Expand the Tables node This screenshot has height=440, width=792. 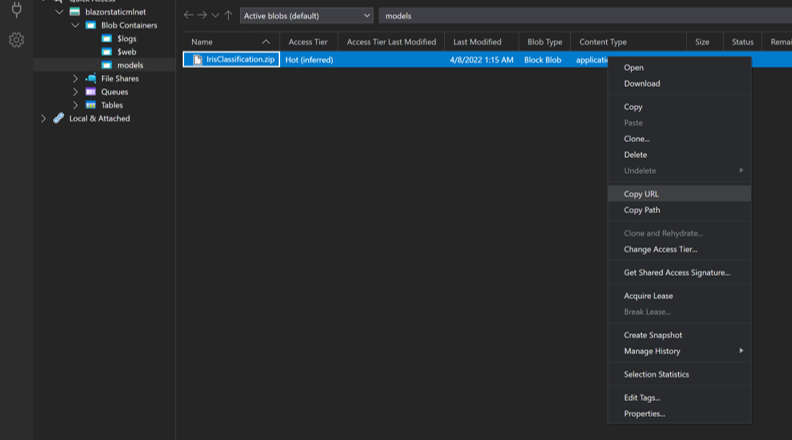75,105
